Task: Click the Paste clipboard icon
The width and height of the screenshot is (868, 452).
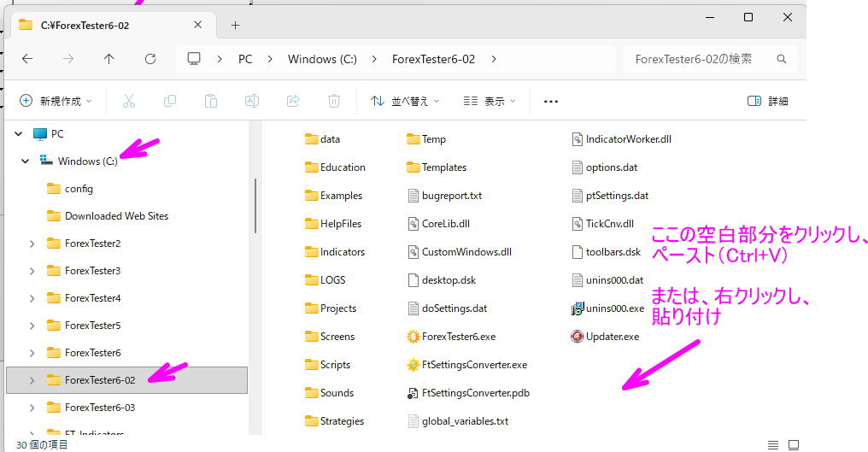Action: pyautogui.click(x=211, y=101)
